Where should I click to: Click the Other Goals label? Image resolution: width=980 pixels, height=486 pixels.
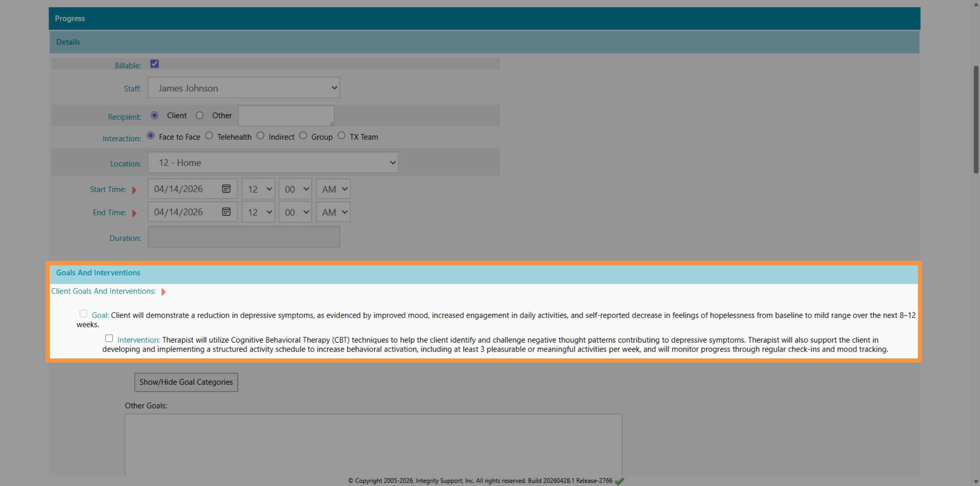[x=146, y=405]
